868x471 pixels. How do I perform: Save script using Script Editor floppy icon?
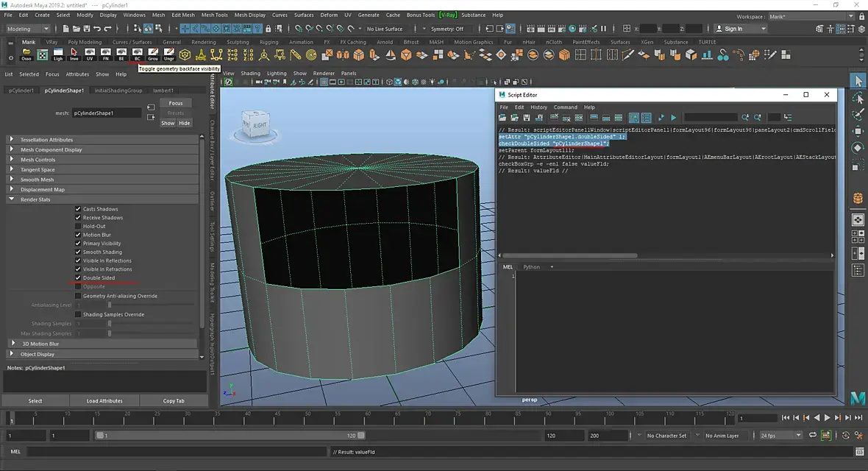pyautogui.click(x=527, y=118)
